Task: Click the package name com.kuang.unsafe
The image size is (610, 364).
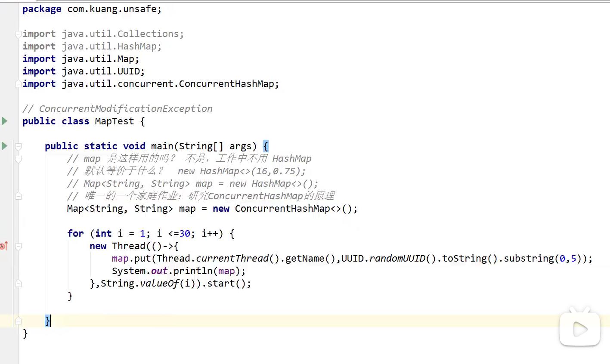Action: tap(111, 9)
